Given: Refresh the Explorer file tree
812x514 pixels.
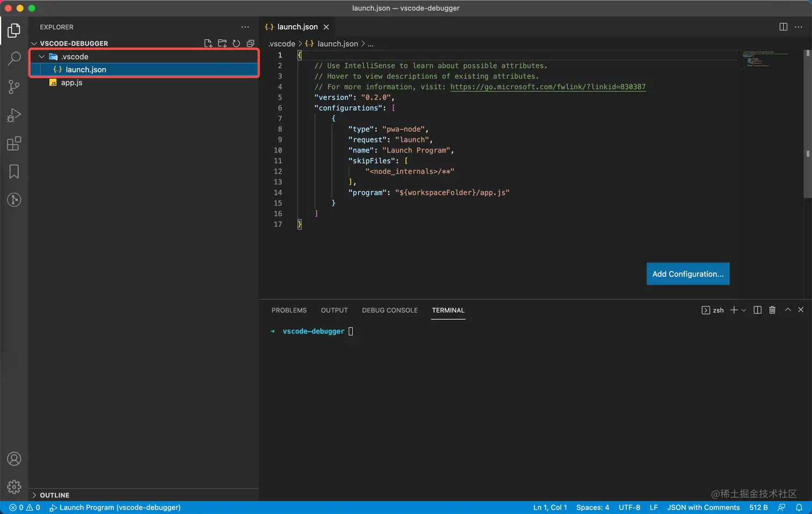Looking at the screenshot, I should click(x=236, y=43).
